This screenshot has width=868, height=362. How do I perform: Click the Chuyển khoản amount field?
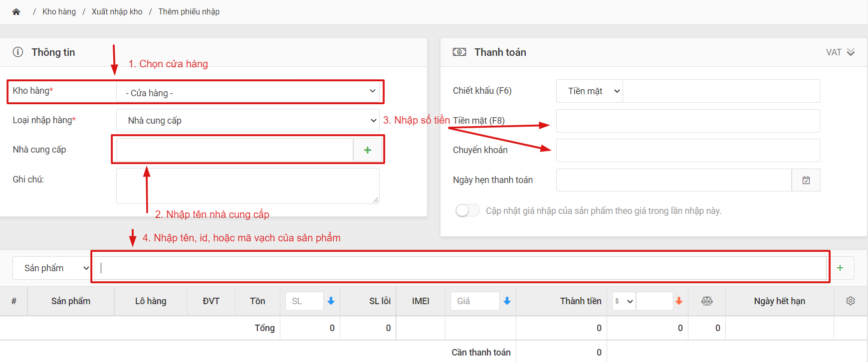(687, 151)
